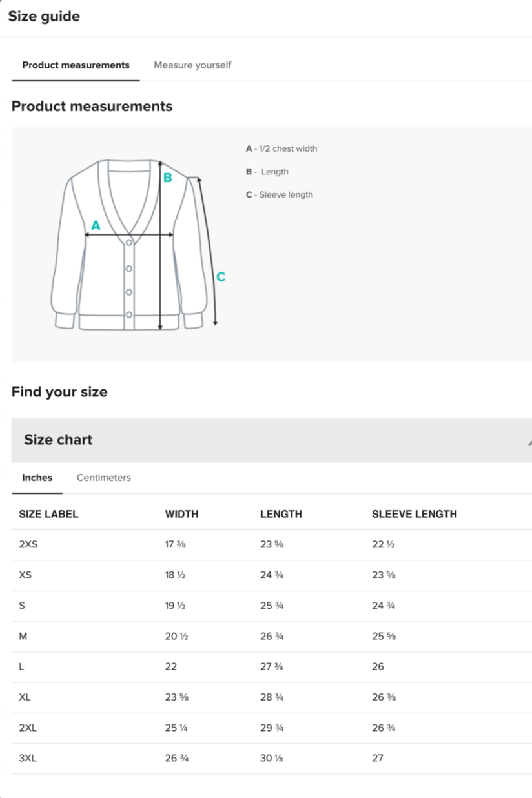Image resolution: width=532 pixels, height=798 pixels.
Task: Click the teal C sleeve length marker
Action: tap(221, 276)
